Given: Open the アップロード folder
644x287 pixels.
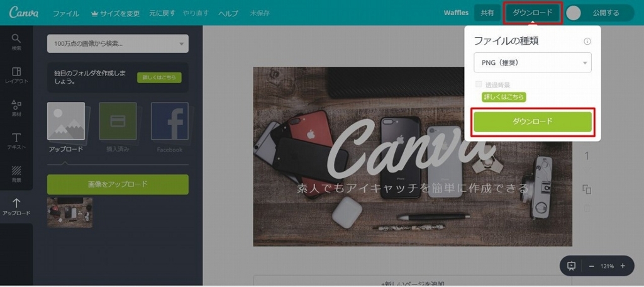Looking at the screenshot, I should [x=65, y=128].
